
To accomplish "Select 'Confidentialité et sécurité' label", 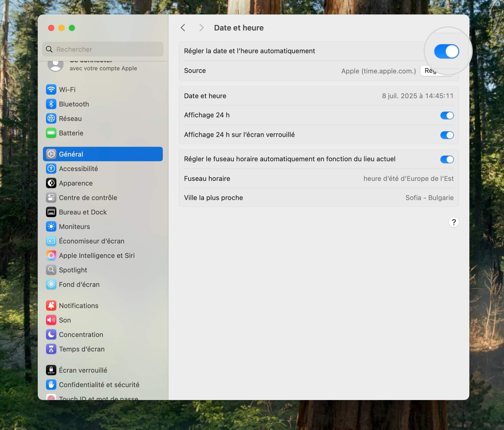I will (99, 385).
